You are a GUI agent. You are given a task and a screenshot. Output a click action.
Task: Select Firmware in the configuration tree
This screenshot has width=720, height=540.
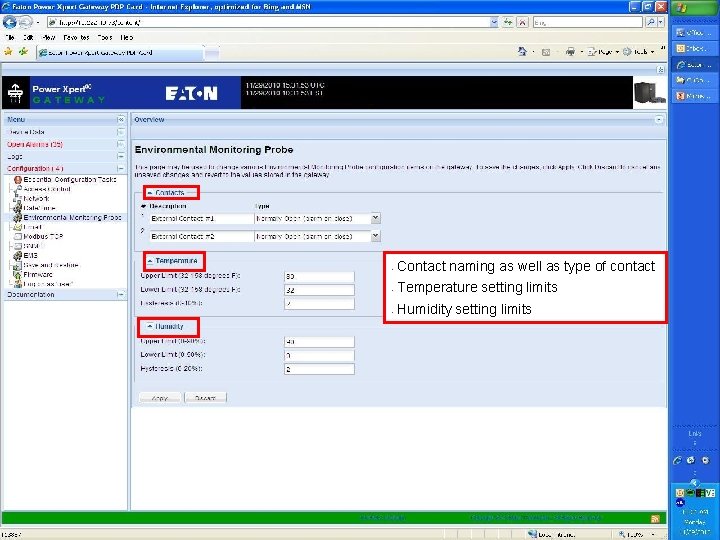pos(38,275)
